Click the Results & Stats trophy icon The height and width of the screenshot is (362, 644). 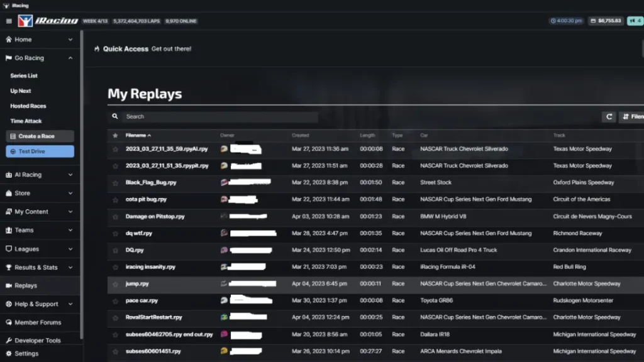click(9, 267)
